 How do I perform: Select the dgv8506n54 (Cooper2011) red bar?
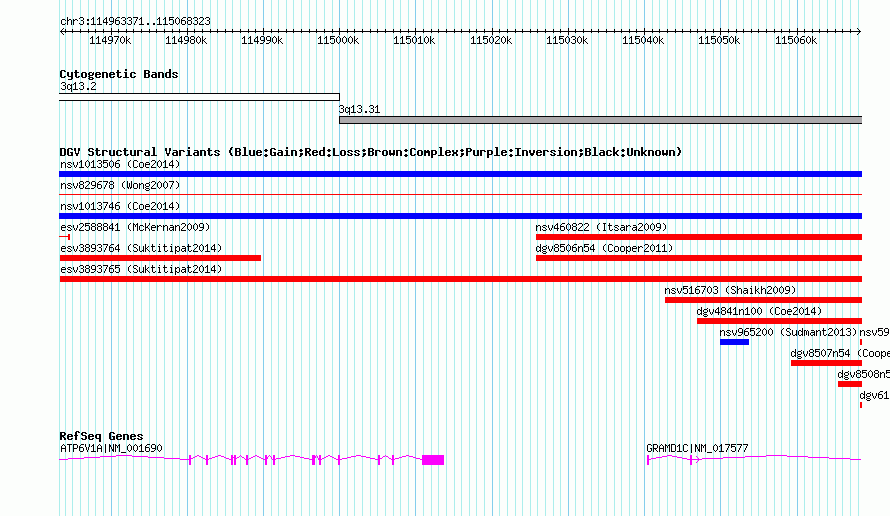coord(699,258)
